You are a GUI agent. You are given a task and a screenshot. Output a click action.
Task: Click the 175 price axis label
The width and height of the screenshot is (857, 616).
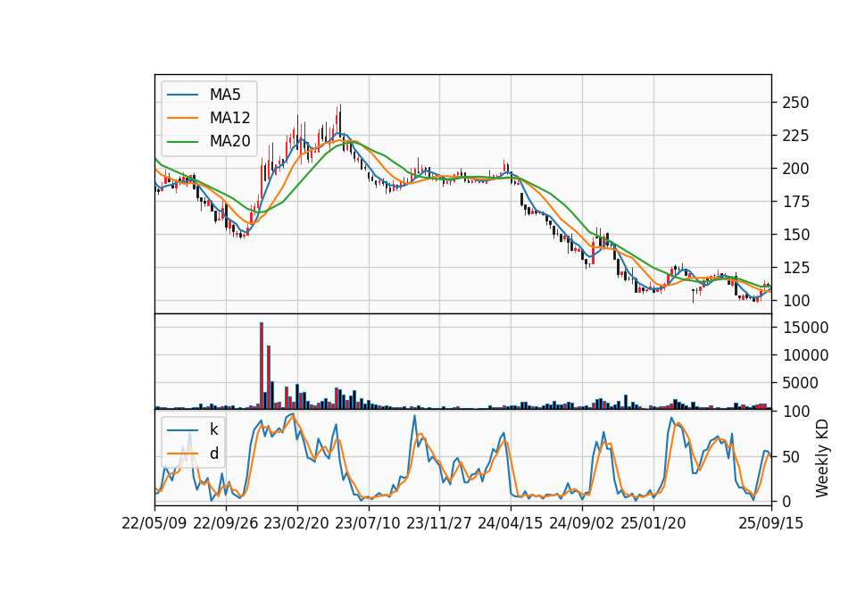795,202
